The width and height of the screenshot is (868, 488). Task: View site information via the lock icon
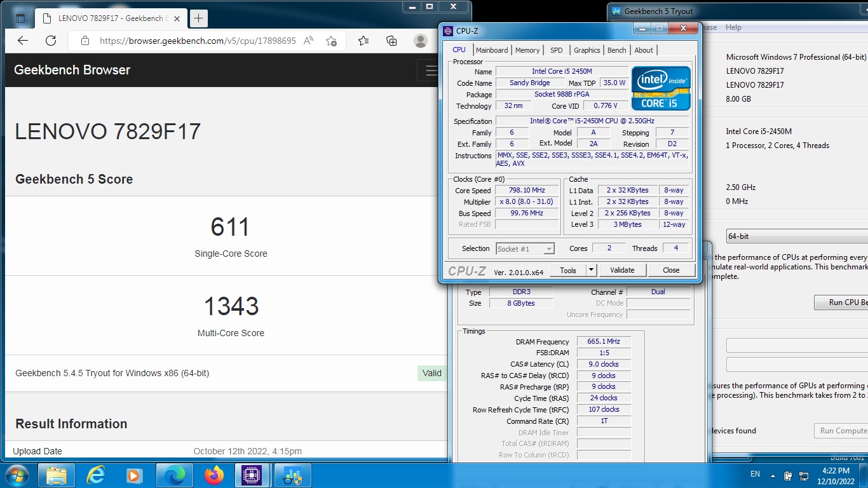click(x=85, y=41)
